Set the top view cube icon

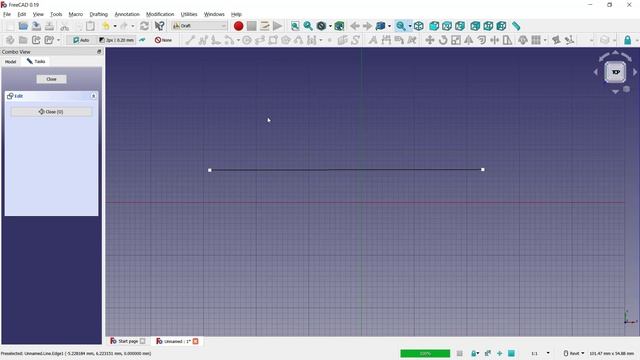click(447, 26)
